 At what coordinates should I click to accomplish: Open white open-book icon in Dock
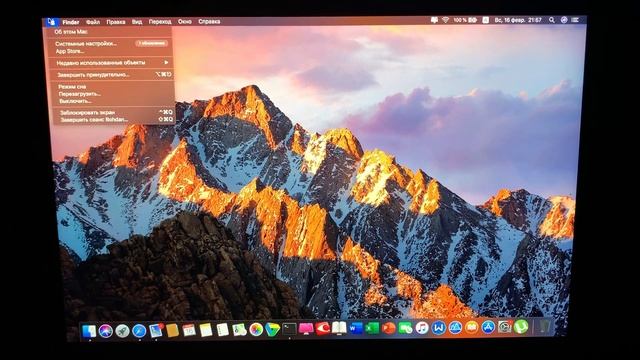(x=339, y=328)
